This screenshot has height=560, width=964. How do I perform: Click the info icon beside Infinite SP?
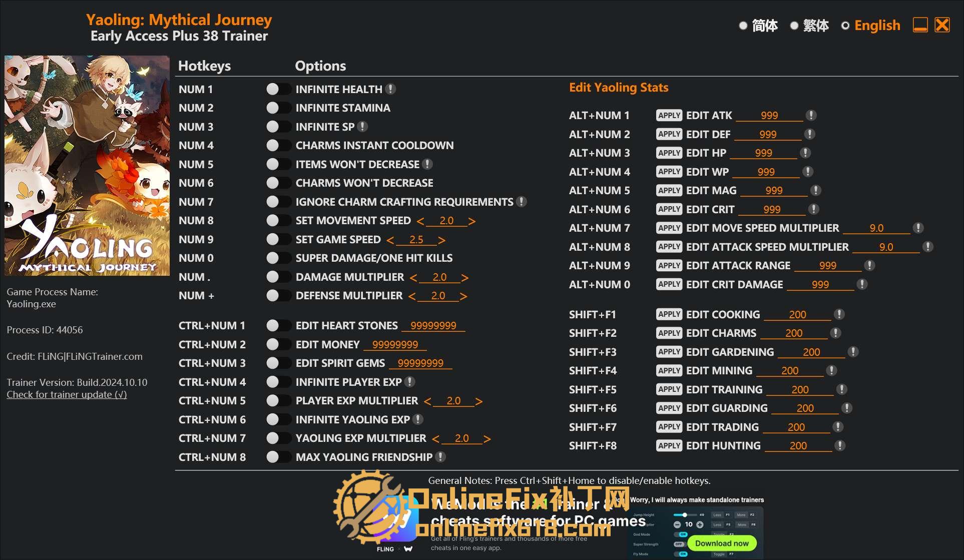click(363, 127)
